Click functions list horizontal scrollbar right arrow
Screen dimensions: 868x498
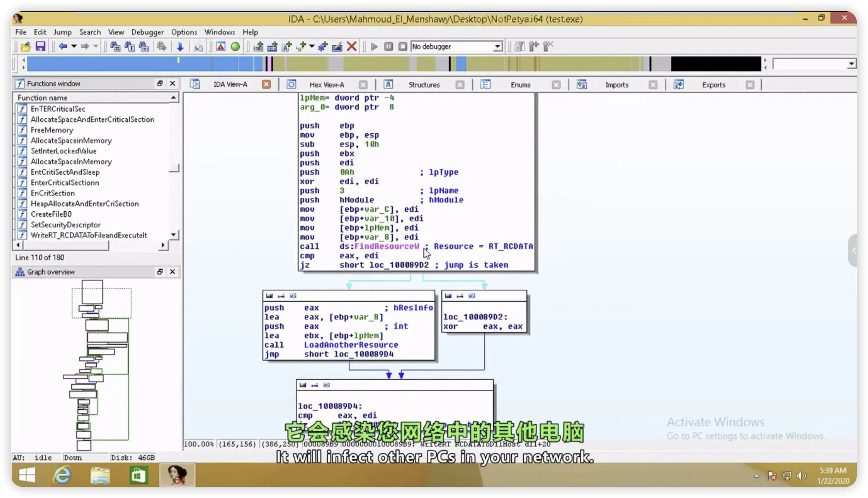pos(163,245)
